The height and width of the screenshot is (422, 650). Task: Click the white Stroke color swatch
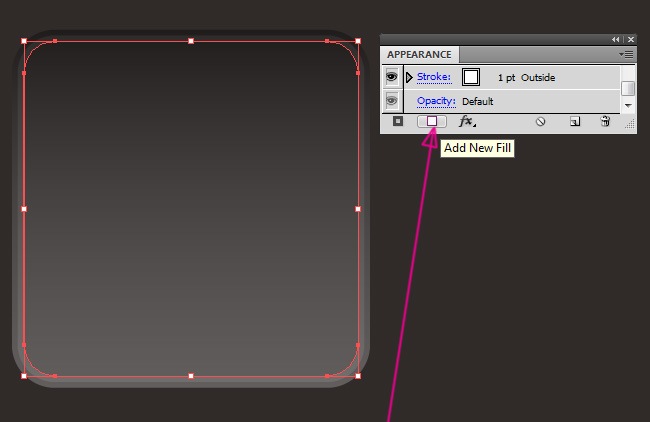coord(471,77)
